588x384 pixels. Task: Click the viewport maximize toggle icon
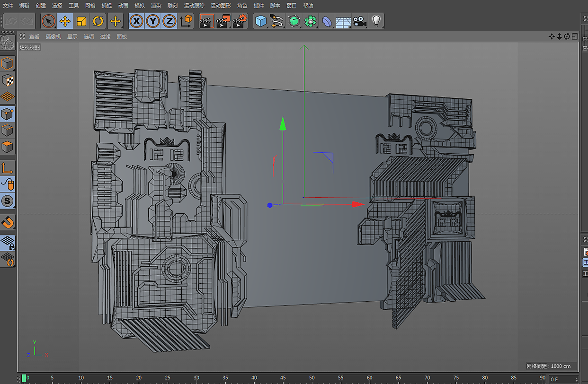tap(575, 36)
